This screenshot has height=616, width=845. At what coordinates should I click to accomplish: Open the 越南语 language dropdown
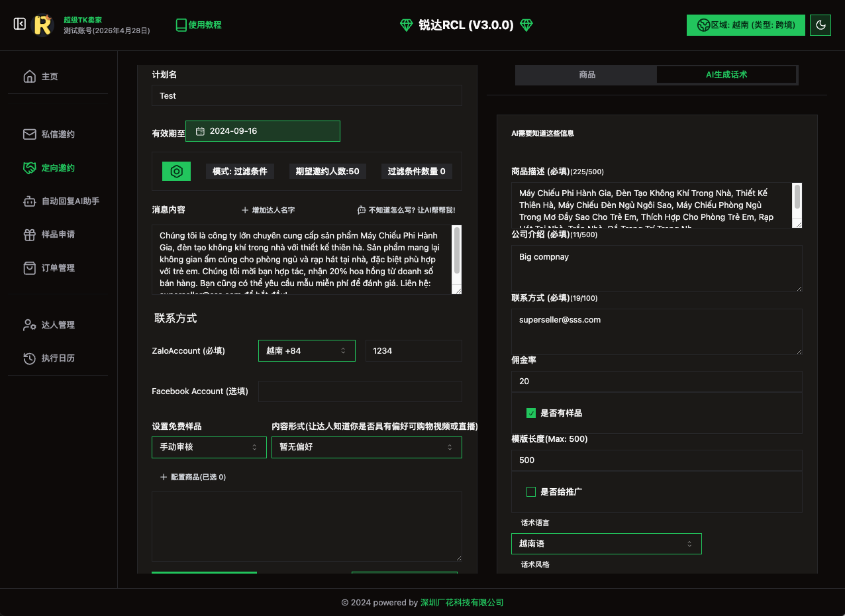pyautogui.click(x=606, y=544)
